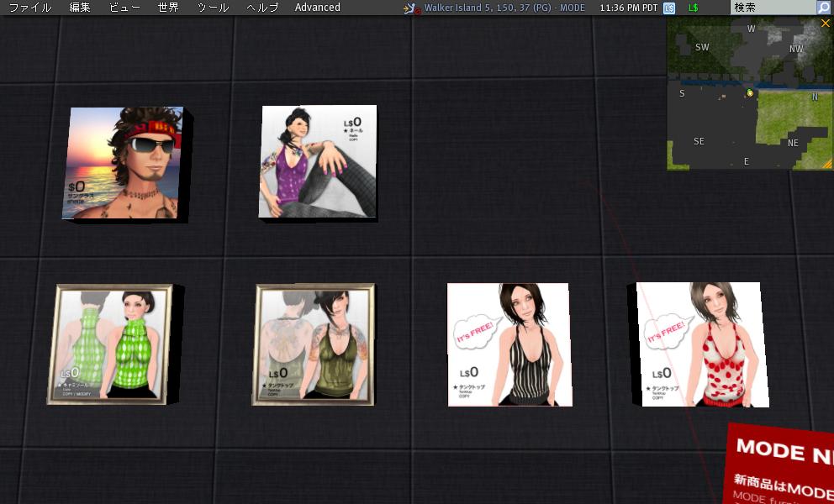Click the red MODE NEWS sign

780,464
